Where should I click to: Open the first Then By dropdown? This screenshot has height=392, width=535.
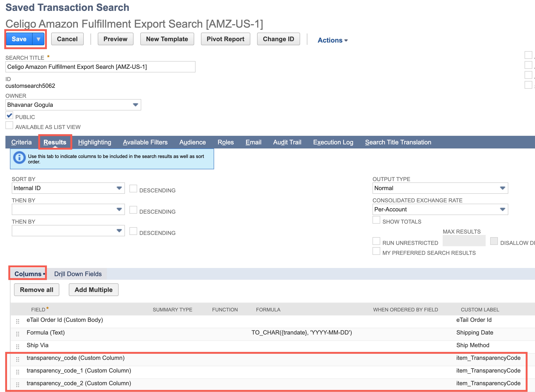pyautogui.click(x=68, y=209)
